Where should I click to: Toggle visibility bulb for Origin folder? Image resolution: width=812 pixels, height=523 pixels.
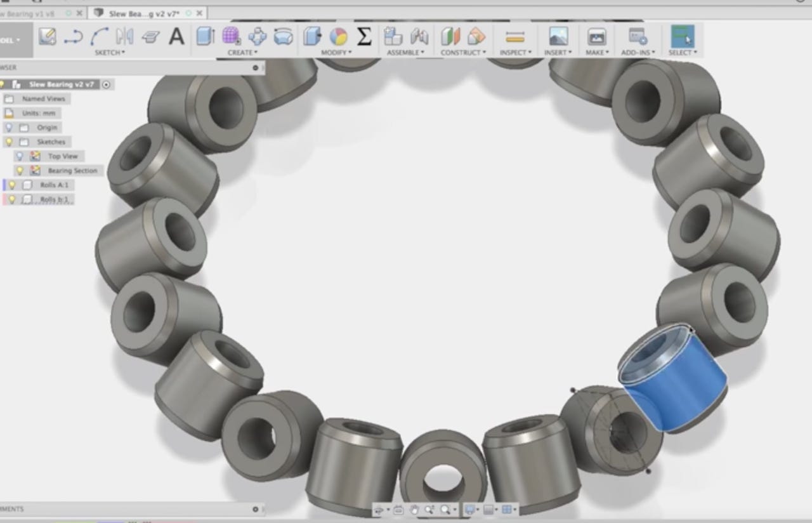click(x=9, y=128)
